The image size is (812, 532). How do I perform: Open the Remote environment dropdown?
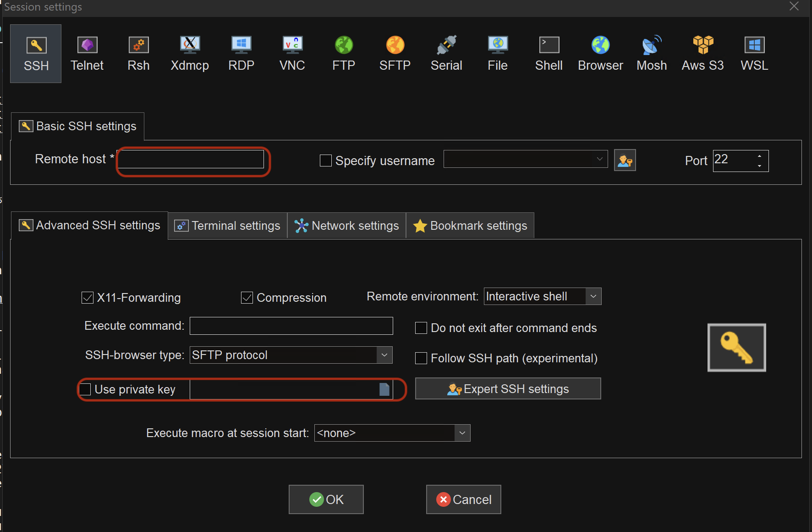pyautogui.click(x=593, y=296)
